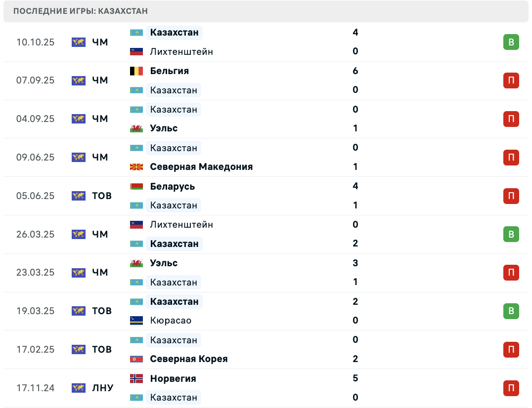This screenshot has height=408, width=532.
Task: Click the North Korea flag icon
Action: 136,359
